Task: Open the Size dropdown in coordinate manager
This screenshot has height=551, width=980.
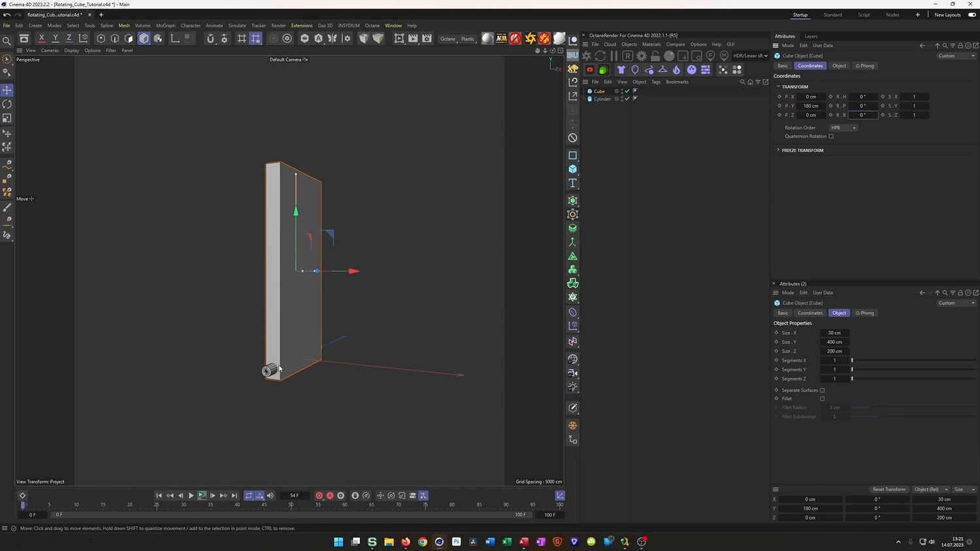Action: click(x=964, y=490)
